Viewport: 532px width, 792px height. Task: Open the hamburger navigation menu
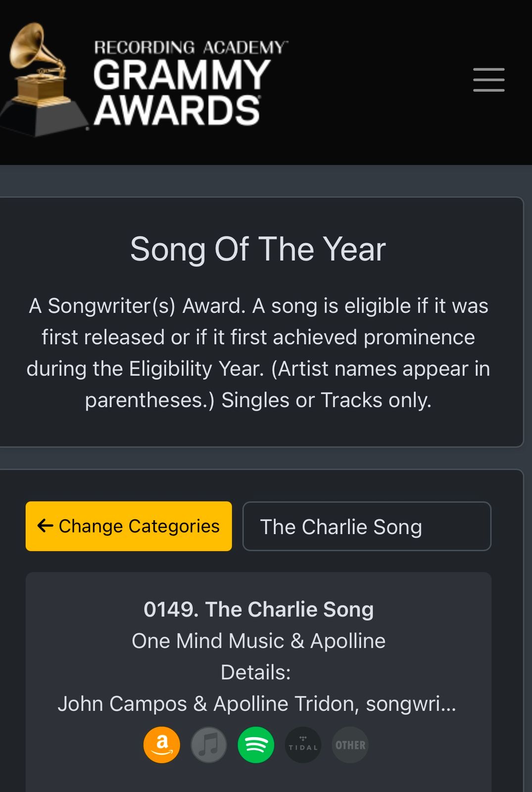(x=488, y=80)
